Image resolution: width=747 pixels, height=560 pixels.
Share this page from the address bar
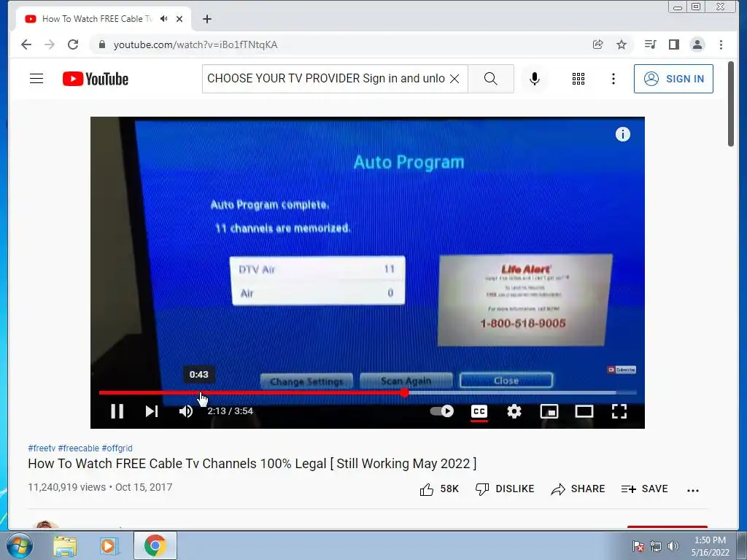tap(598, 44)
